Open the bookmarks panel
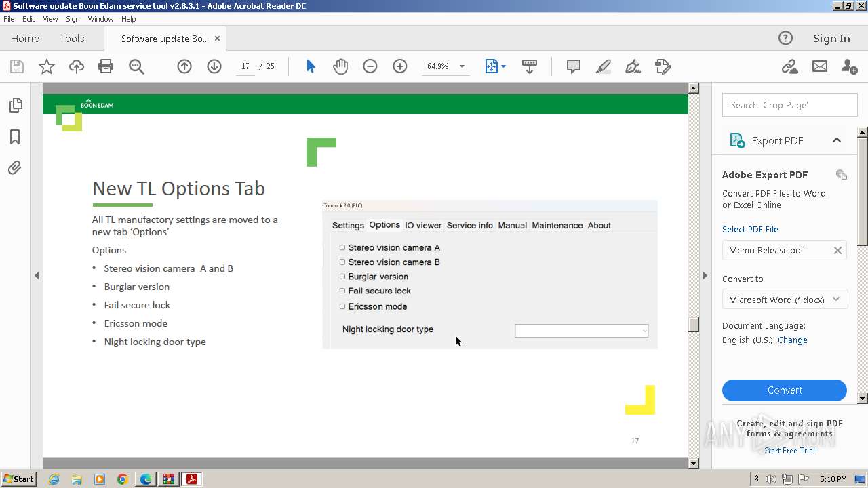 tap(15, 137)
